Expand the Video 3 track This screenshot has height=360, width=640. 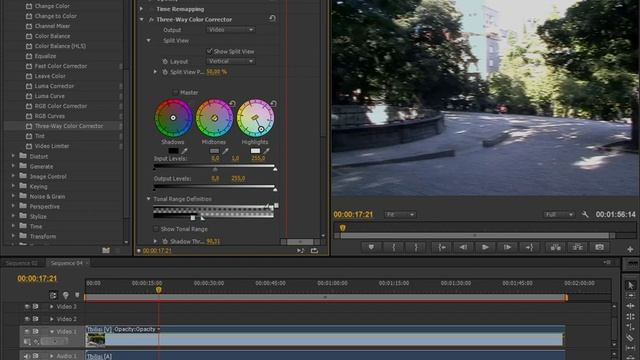point(51,307)
